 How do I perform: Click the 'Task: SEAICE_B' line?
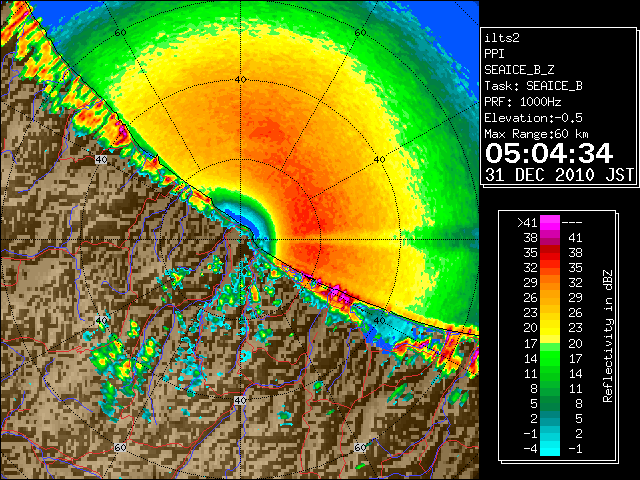pos(533,86)
